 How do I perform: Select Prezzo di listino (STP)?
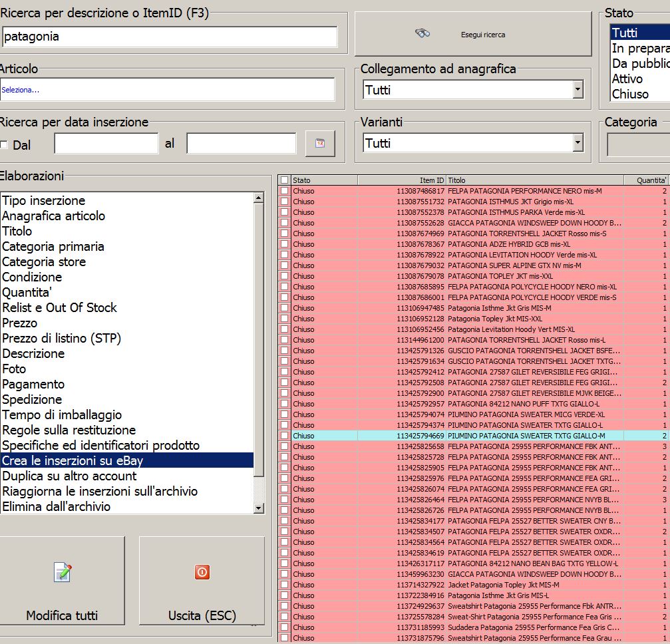(x=127, y=339)
